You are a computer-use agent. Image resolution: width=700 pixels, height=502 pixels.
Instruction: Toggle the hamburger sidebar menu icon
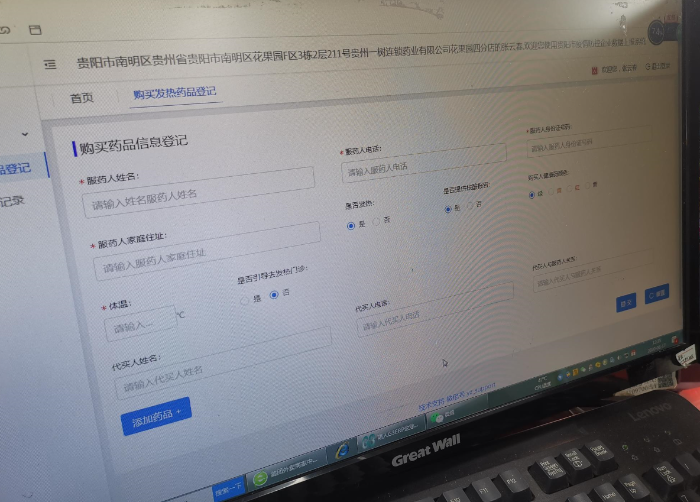(x=50, y=64)
